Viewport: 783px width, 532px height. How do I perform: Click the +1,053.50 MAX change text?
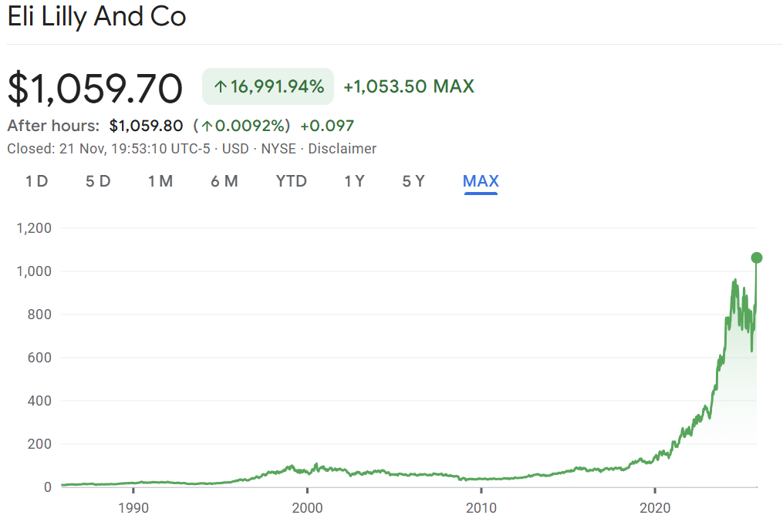coord(409,86)
